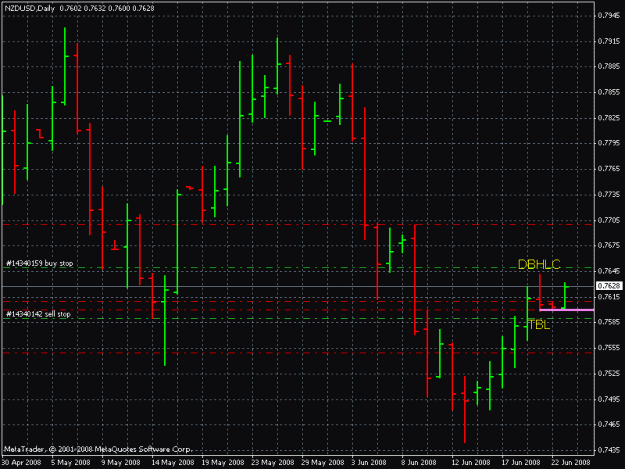625x469 pixels.
Task: Click the 0.7555 price scale label
Action: [x=609, y=347]
